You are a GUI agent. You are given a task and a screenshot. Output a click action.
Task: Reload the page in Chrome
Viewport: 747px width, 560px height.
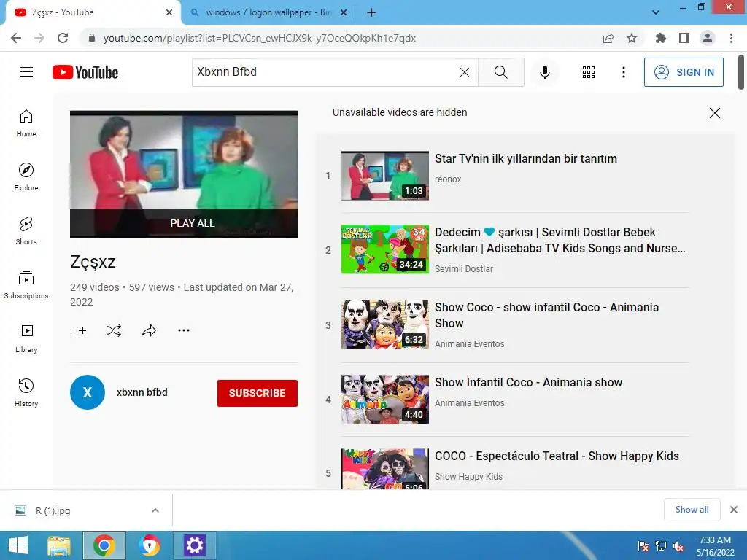click(63, 38)
